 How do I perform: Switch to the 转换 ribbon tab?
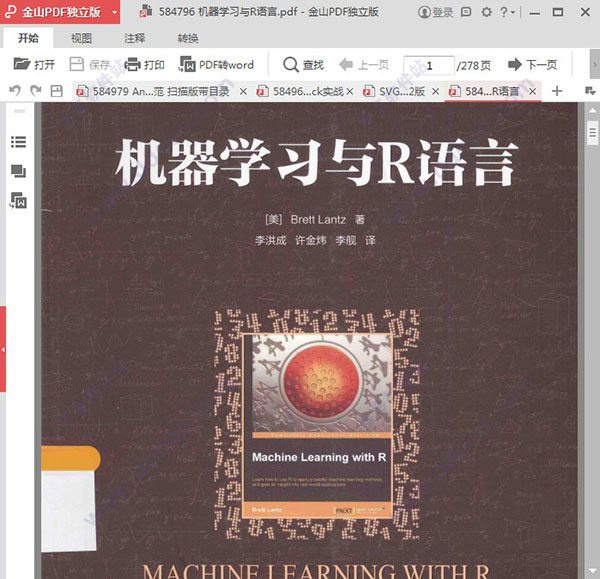[188, 38]
